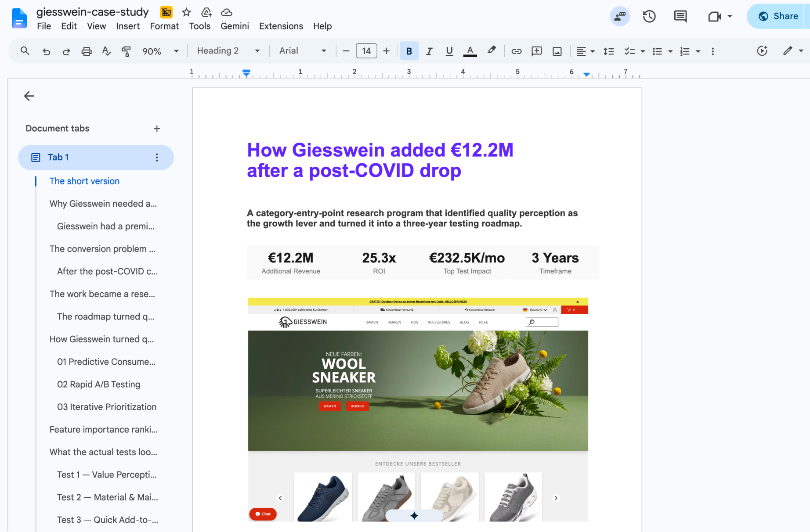
Task: Click the avatar chat icon in header
Action: 620,17
